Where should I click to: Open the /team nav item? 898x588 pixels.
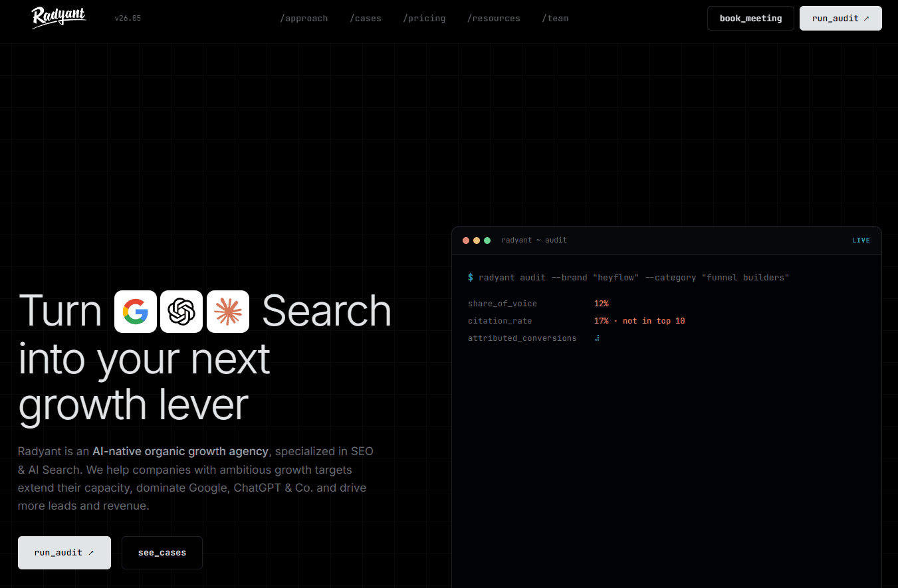point(555,19)
